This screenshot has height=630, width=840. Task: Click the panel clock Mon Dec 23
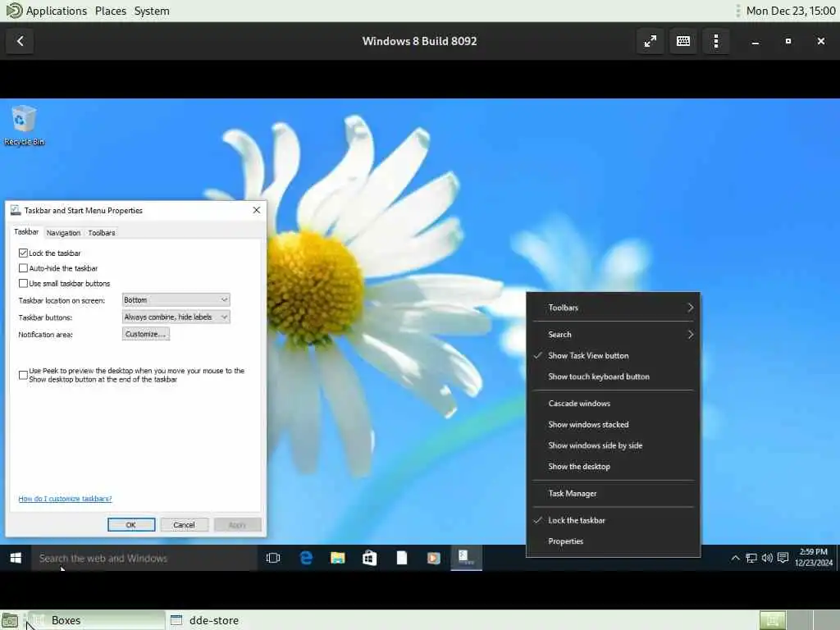[x=790, y=11]
